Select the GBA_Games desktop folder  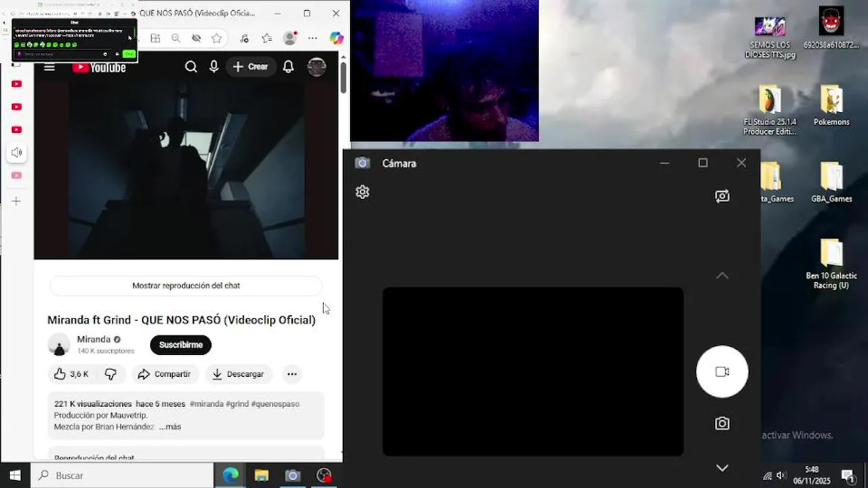(831, 183)
